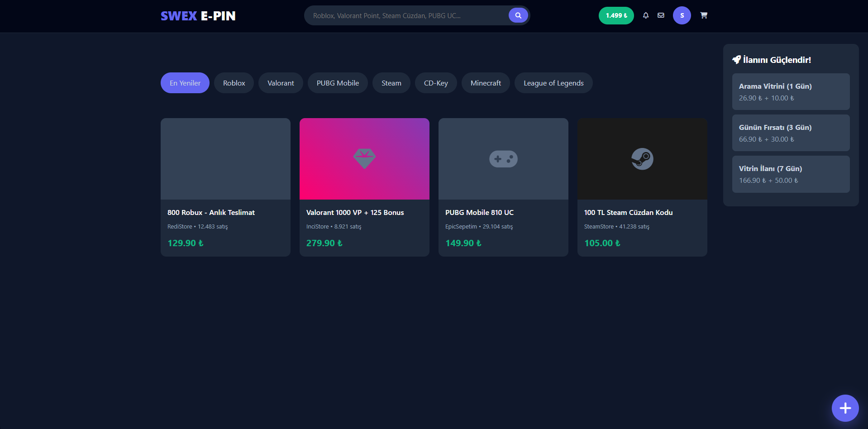Open the CD-Key category
This screenshot has width=868, height=429.
(x=436, y=83)
